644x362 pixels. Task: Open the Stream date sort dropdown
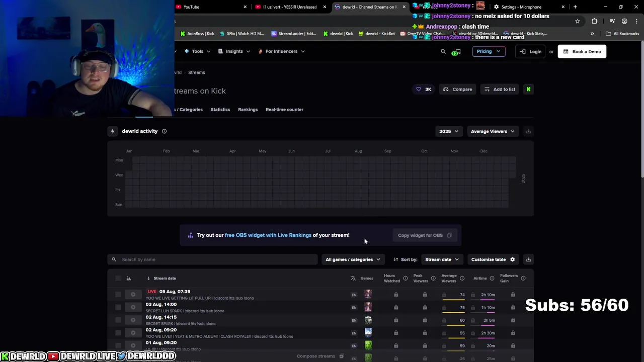pos(442,259)
